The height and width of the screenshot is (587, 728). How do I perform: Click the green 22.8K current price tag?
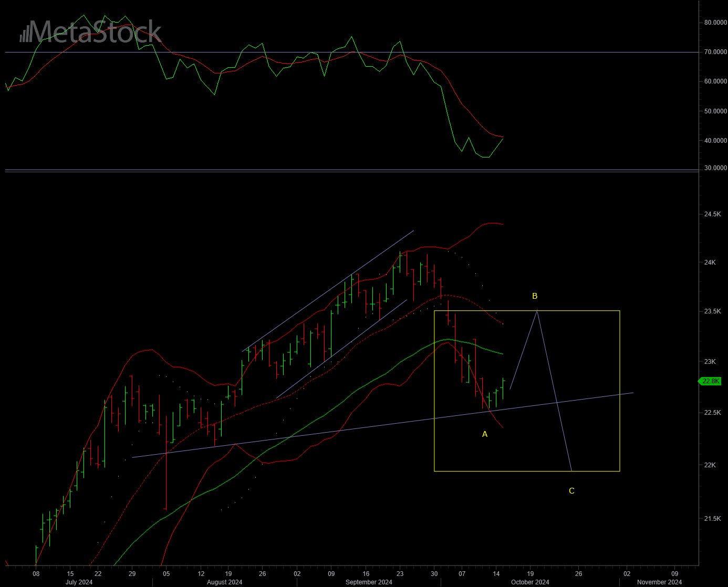click(710, 381)
